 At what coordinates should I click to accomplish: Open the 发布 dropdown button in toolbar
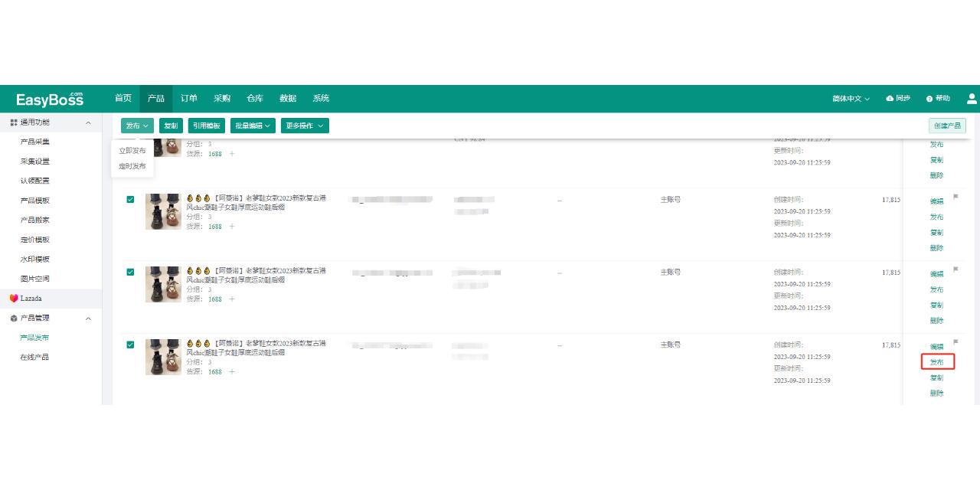click(137, 126)
